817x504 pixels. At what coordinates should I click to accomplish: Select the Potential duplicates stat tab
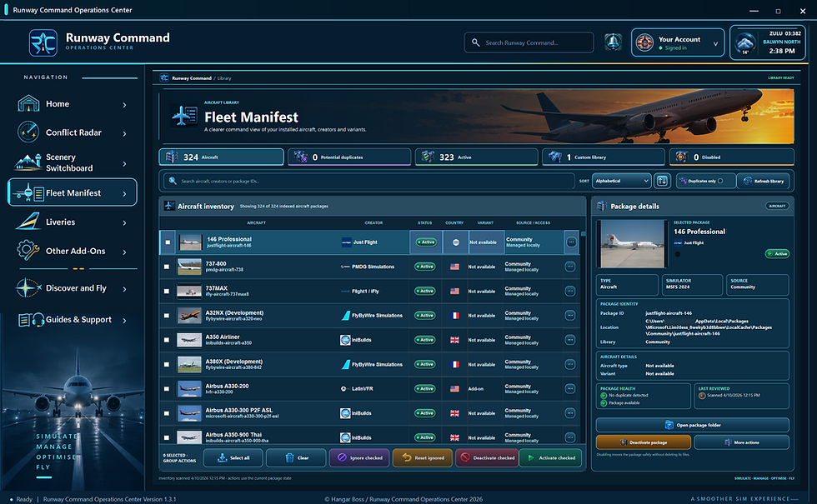tap(349, 157)
